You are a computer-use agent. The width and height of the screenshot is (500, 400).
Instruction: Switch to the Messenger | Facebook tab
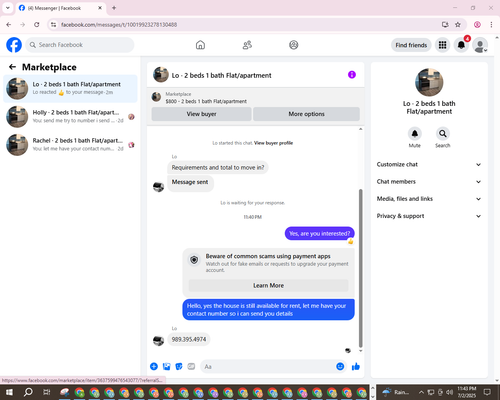click(x=60, y=8)
